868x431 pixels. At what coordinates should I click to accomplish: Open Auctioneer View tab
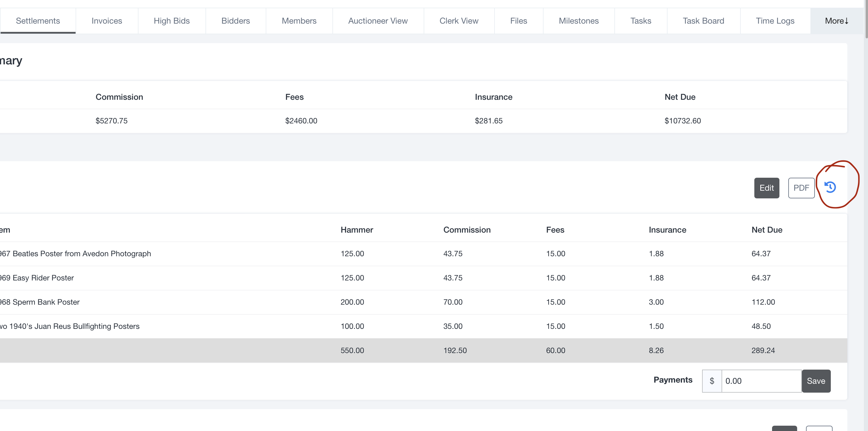(378, 21)
